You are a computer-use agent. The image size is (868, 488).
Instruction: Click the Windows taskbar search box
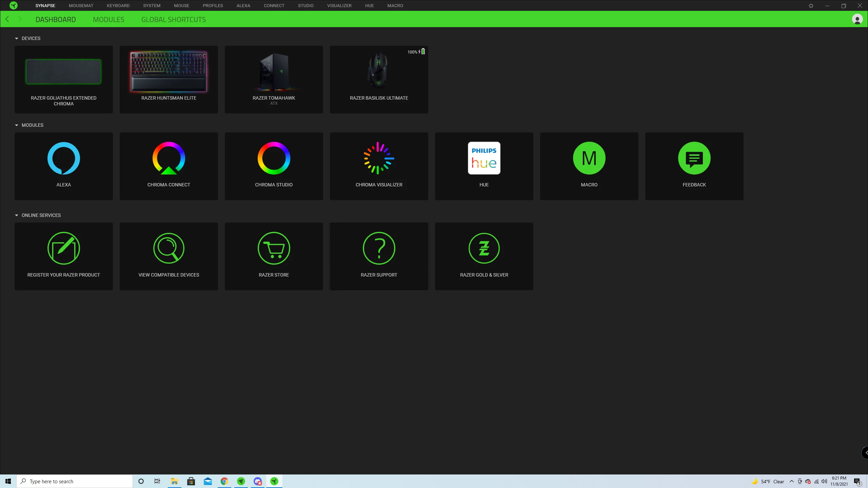75,481
